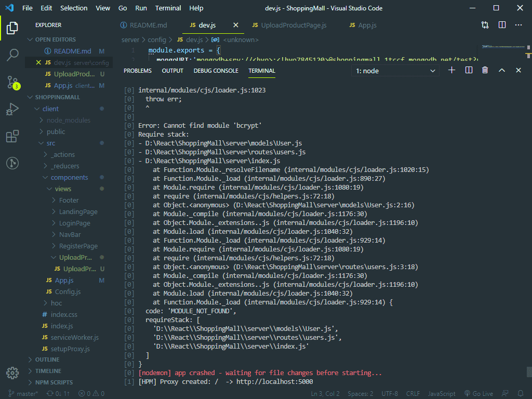This screenshot has width=532, height=399.
Task: Open the JavaScript language mode selector
Action: tap(442, 394)
